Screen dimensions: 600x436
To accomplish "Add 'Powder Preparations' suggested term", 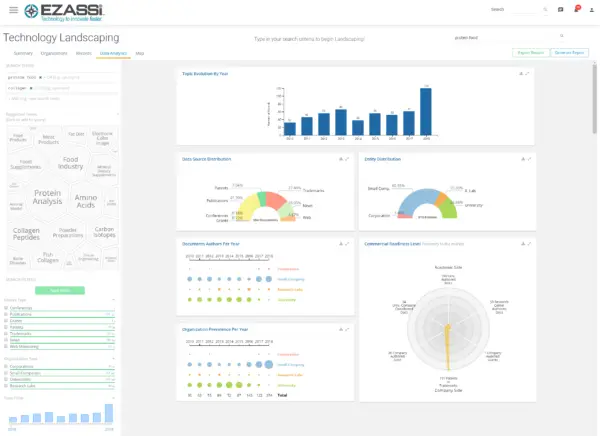I will (68, 233).
